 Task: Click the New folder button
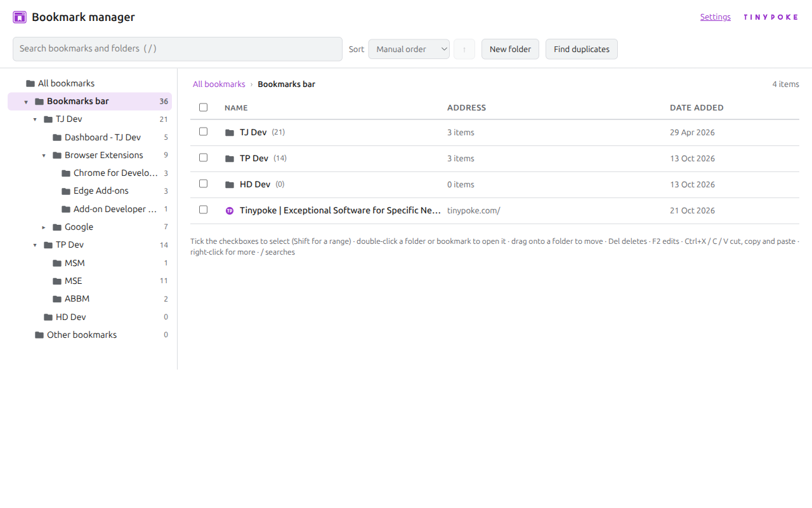point(511,49)
